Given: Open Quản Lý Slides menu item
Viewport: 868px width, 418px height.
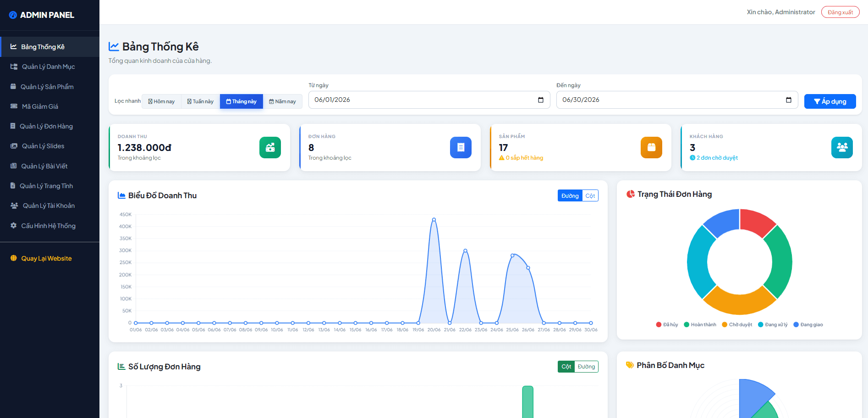Looking at the screenshot, I should (x=49, y=146).
